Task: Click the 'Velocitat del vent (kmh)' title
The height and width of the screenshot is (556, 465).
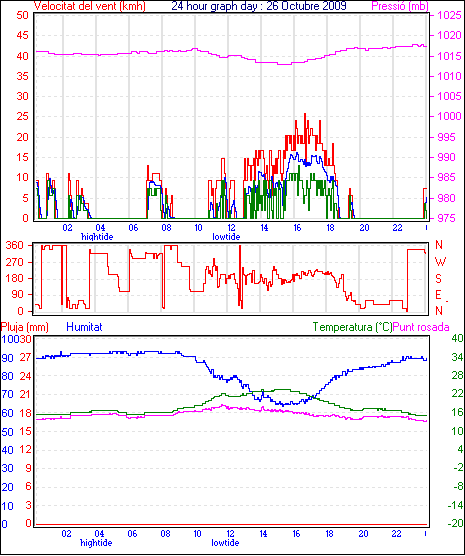Action: [x=89, y=6]
